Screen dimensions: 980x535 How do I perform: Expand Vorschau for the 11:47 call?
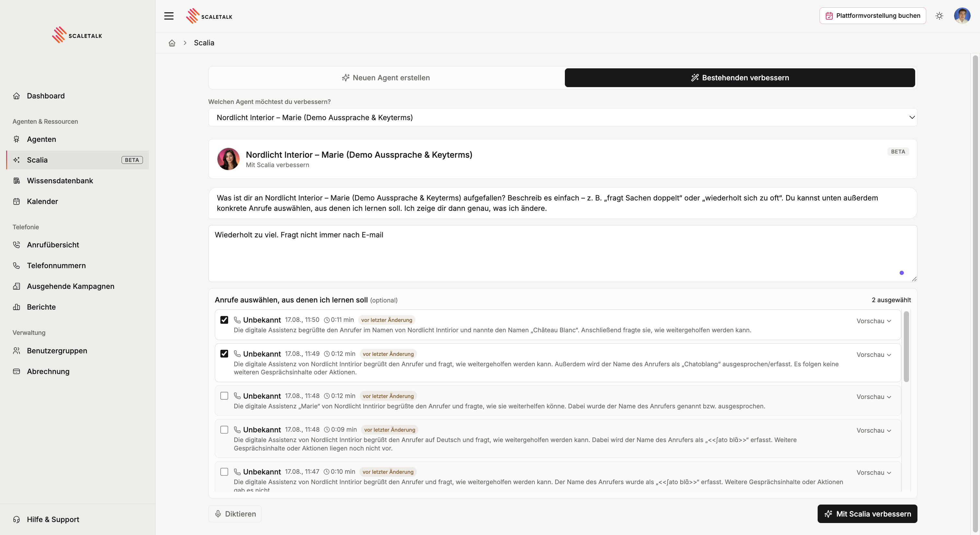(874, 472)
